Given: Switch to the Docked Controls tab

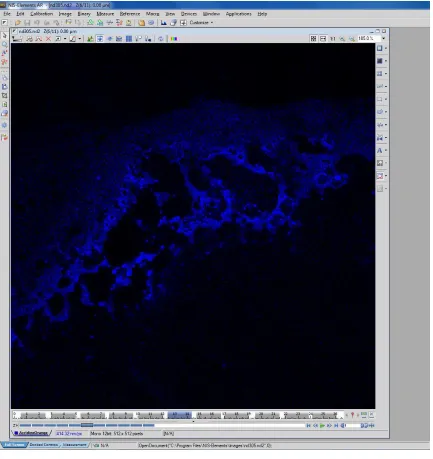Looking at the screenshot, I should click(x=44, y=445).
